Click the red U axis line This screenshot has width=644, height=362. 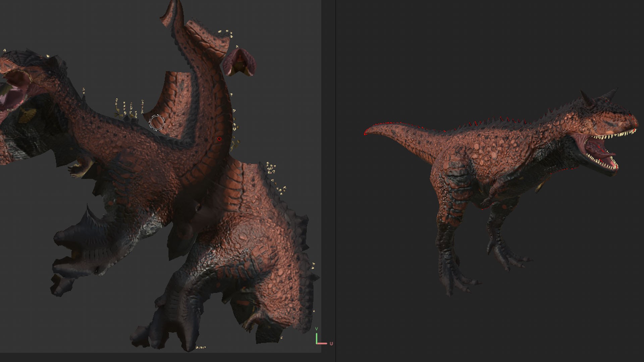[x=322, y=343]
